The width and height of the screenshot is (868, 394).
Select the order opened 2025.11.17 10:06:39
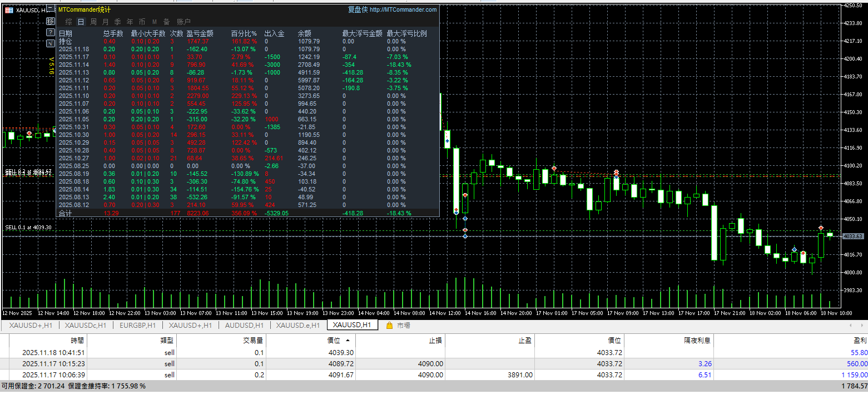tap(434, 375)
